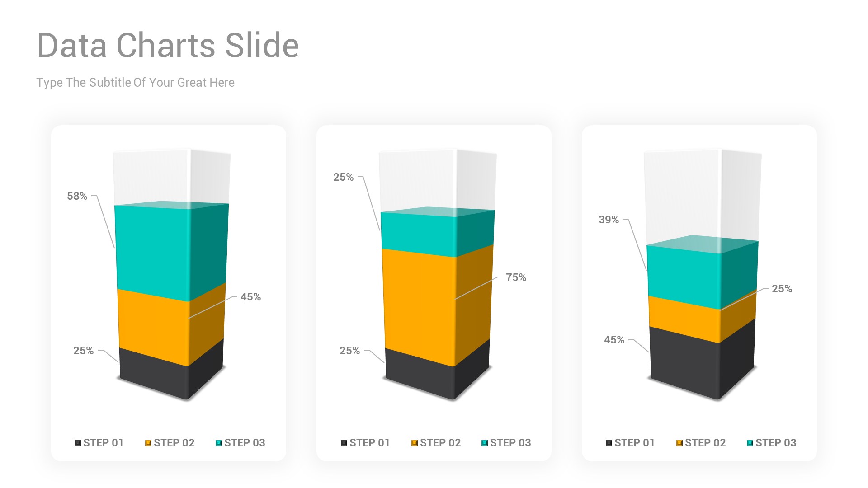Click the left chart's 45% data label
The width and height of the screenshot is (868, 488).
point(250,297)
